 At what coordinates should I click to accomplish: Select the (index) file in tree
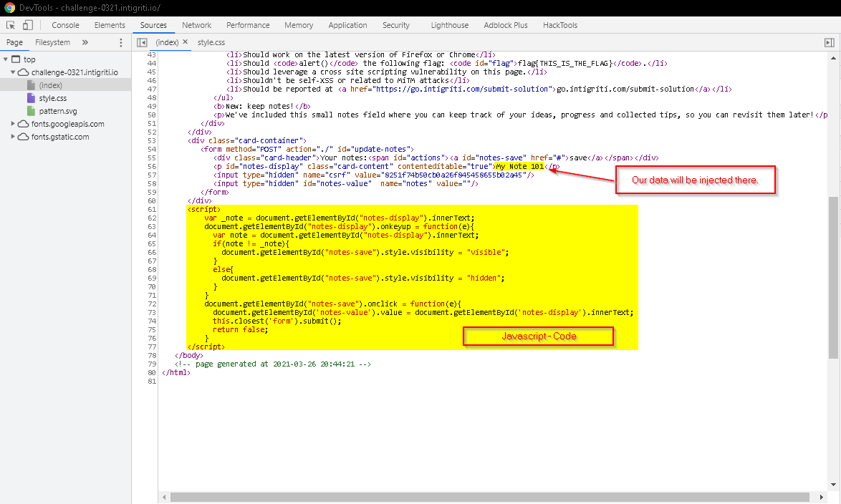(50, 85)
